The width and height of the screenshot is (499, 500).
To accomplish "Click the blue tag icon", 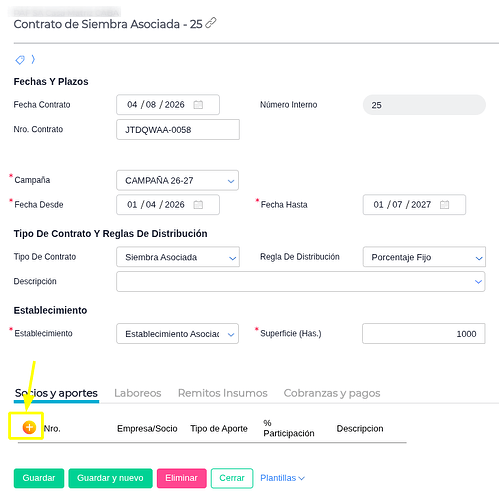I will (x=20, y=60).
